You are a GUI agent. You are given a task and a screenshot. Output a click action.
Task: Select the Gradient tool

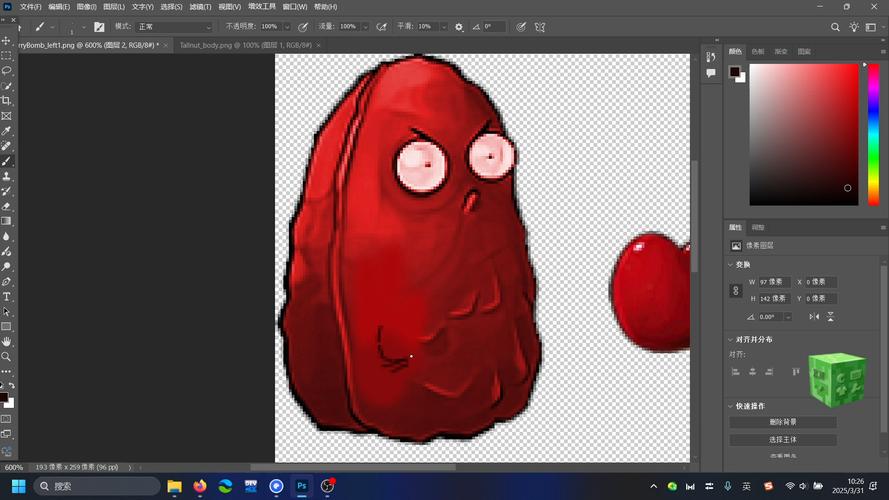coord(6,221)
